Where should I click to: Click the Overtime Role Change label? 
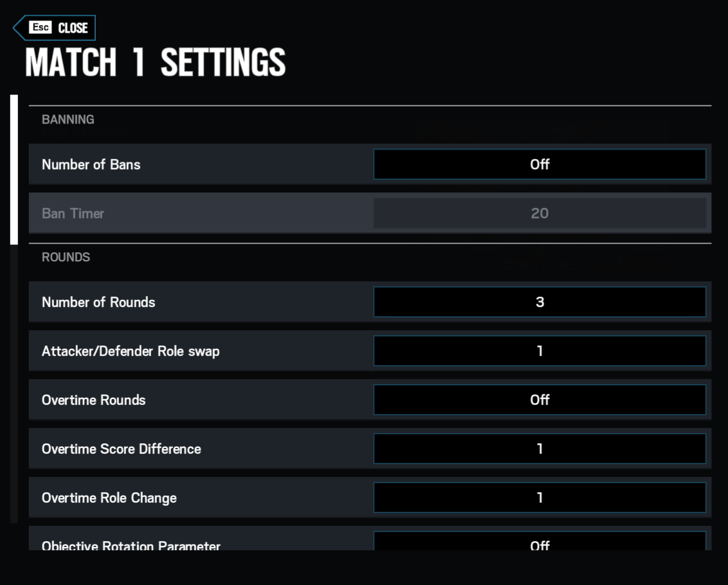[x=109, y=498]
